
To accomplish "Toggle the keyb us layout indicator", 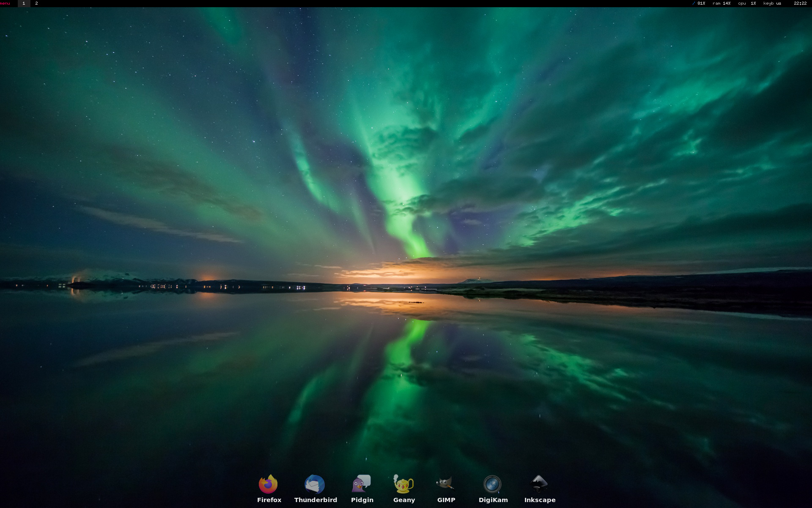I will click(772, 3).
